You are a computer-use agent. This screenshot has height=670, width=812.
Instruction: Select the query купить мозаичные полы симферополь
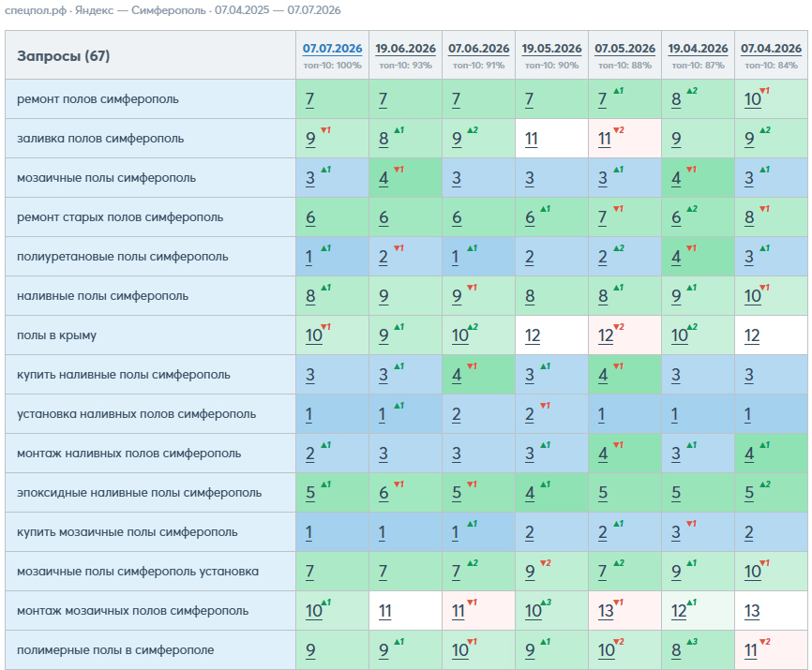coord(128,532)
